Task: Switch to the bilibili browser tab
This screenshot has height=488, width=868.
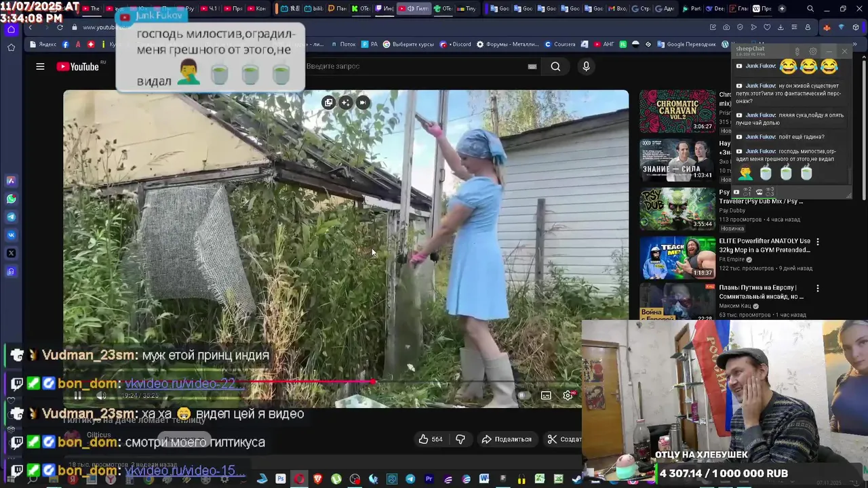Action: tap(313, 9)
